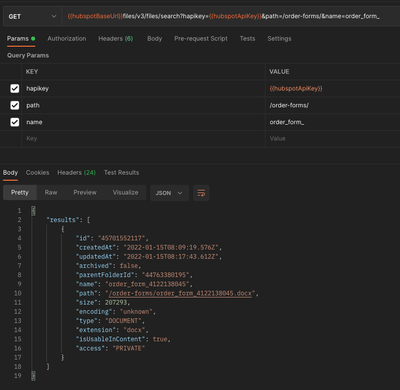Click the "docx" extension value
Viewport: 400px width, 390px height.
click(134, 330)
